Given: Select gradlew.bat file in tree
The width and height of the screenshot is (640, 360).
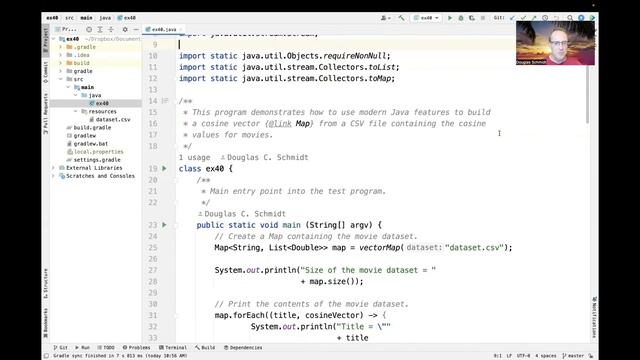Looking at the screenshot, I should pos(87,144).
